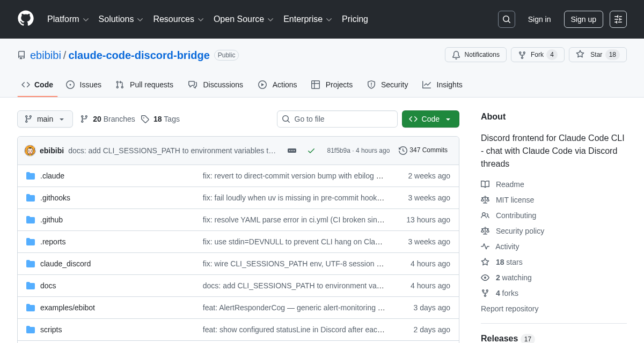This screenshot has height=343, width=644.
Task: Click the Go to file search field
Action: coord(337,119)
